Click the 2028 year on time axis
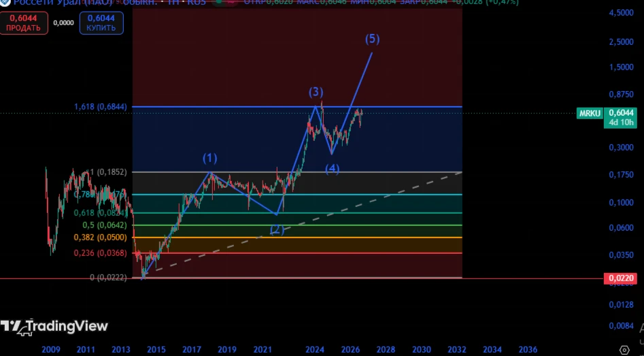The image size is (644, 356). pos(386,350)
